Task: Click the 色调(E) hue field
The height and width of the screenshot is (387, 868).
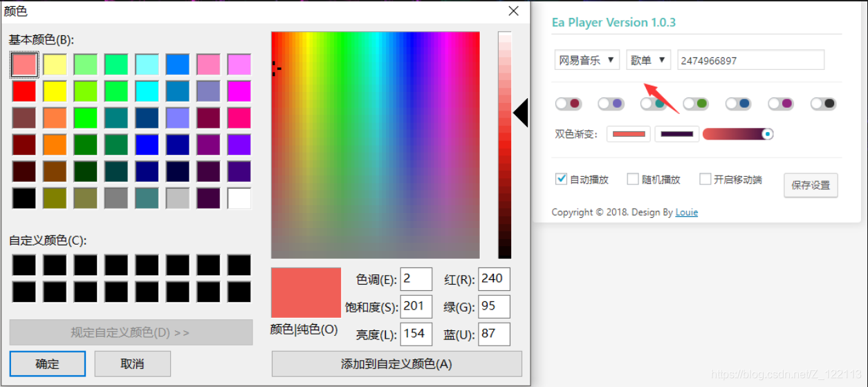Action: [416, 279]
